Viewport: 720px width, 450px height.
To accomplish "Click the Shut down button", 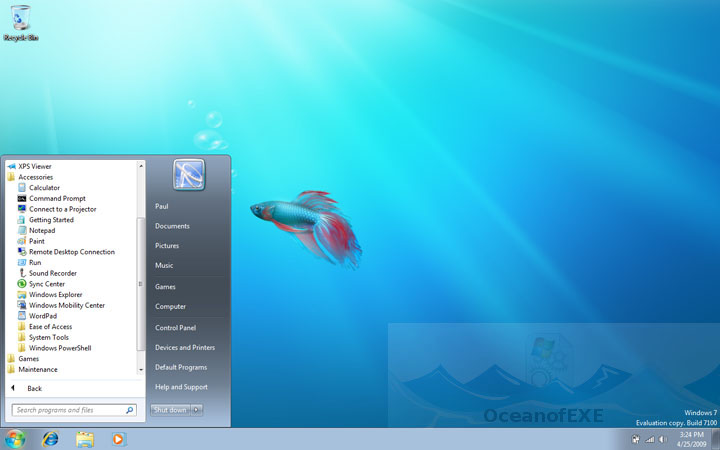I will click(x=170, y=410).
